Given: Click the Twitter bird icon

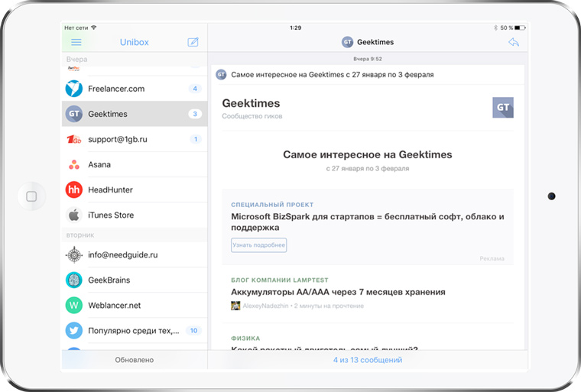Looking at the screenshot, I should pos(74,331).
